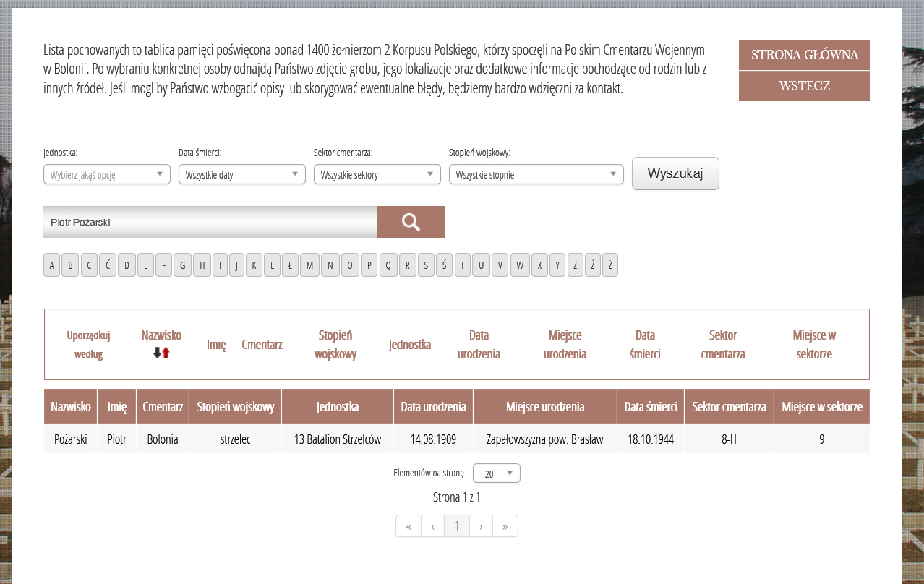Go to the next page arrow
This screenshot has width=924, height=584.
click(481, 526)
